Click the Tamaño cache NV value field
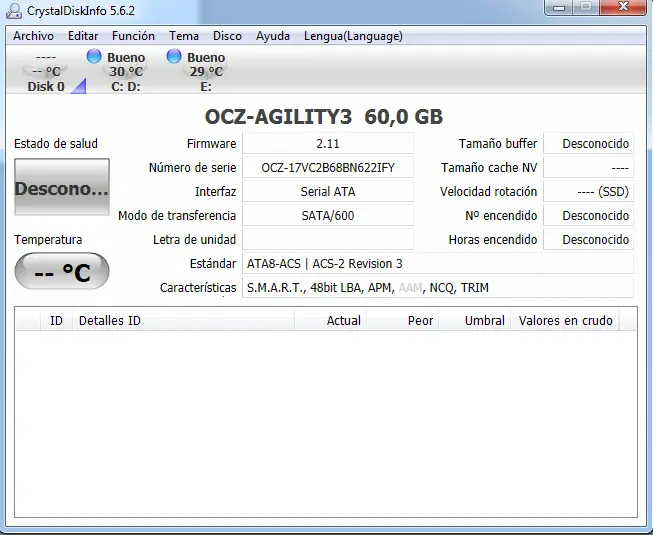The height and width of the screenshot is (535, 653). click(588, 168)
